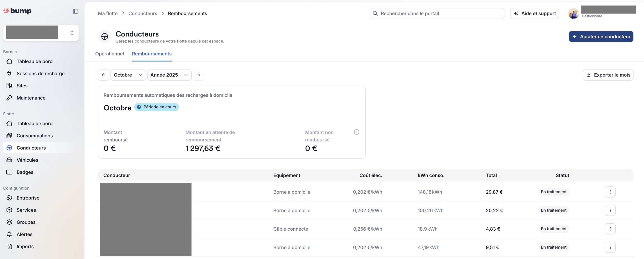Click Exporter le mois button
The image size is (644, 259).
pos(608,75)
